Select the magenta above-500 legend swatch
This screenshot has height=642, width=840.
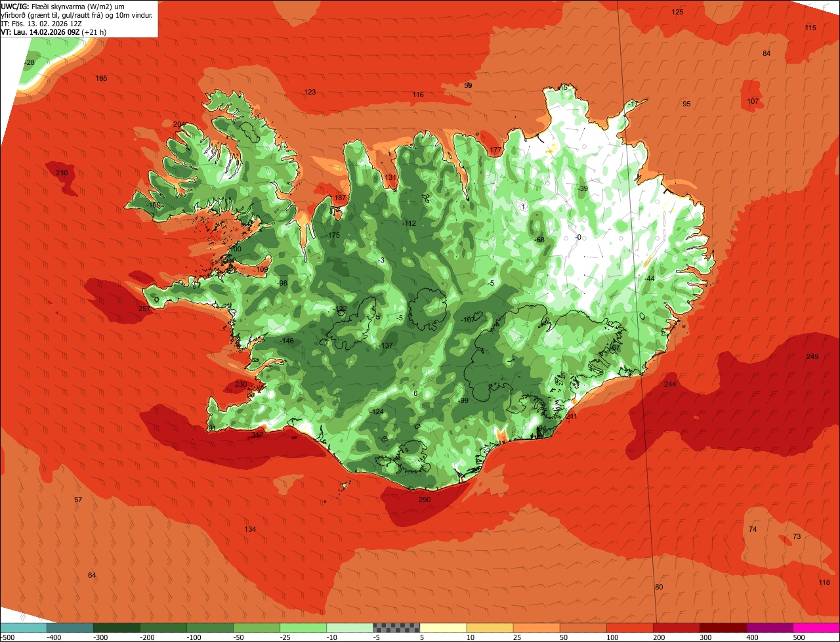[816, 628]
